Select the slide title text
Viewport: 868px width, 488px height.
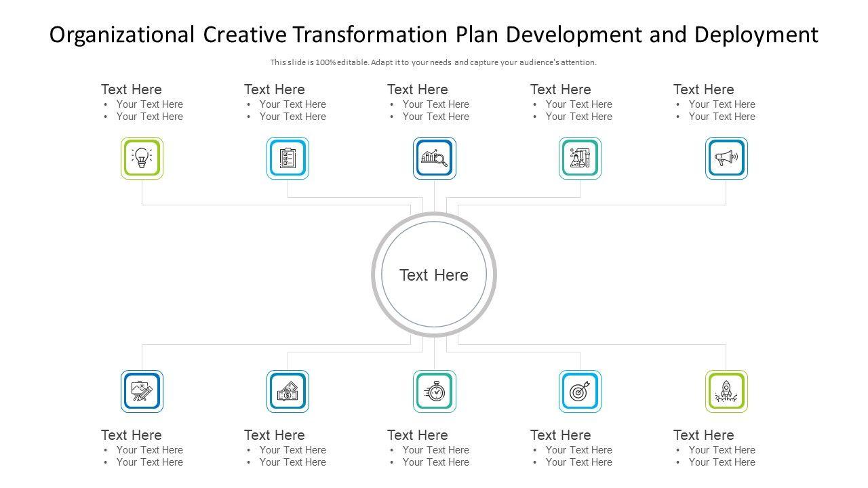pos(434,35)
